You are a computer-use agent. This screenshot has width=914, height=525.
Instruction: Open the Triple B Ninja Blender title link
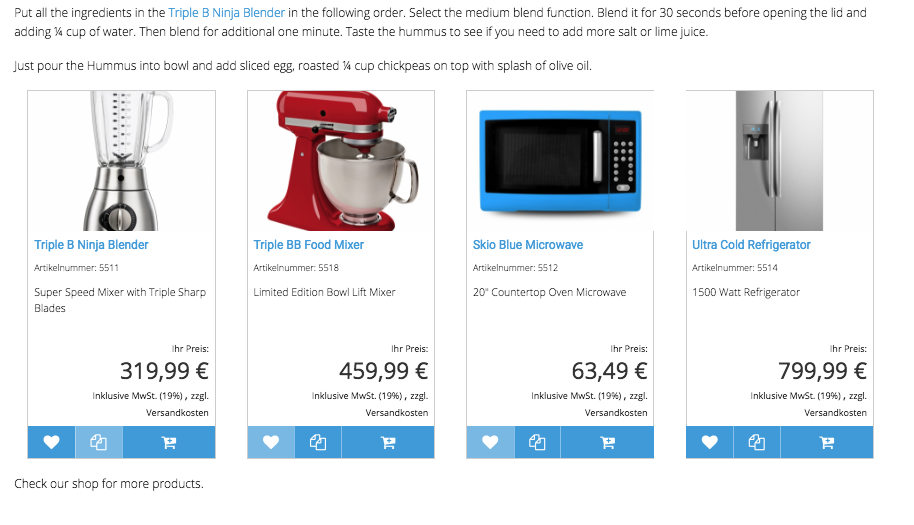point(91,245)
